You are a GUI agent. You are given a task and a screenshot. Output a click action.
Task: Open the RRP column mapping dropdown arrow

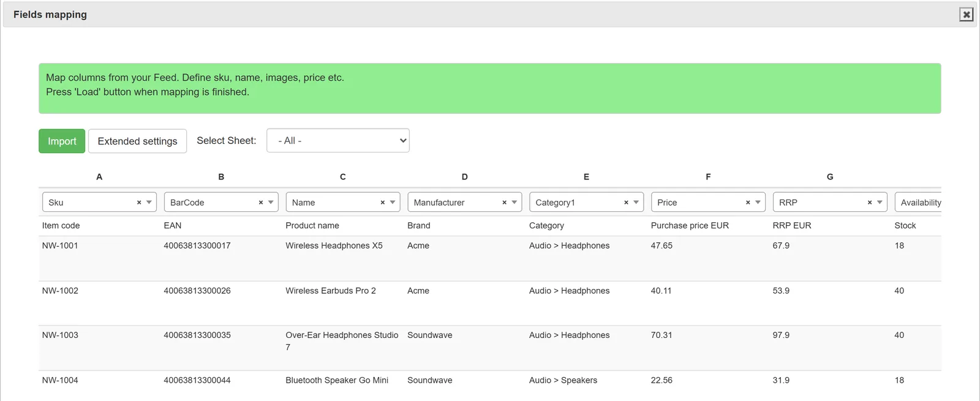point(880,203)
